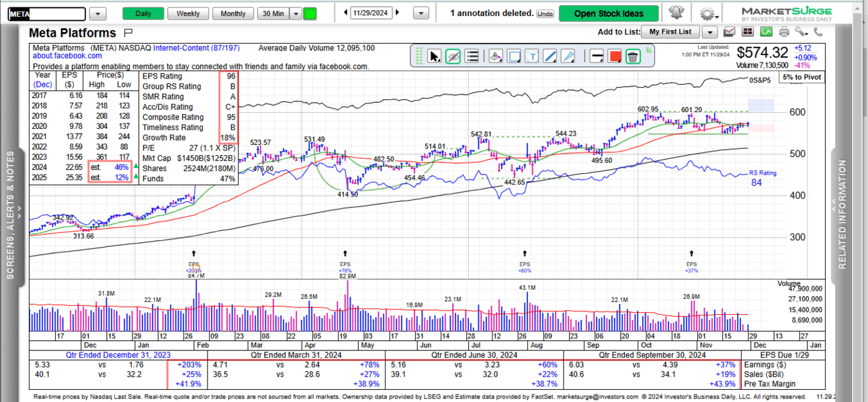Click the Qtr Ended September 30, 2024 header
This screenshot has width=868, height=402.
652,354
